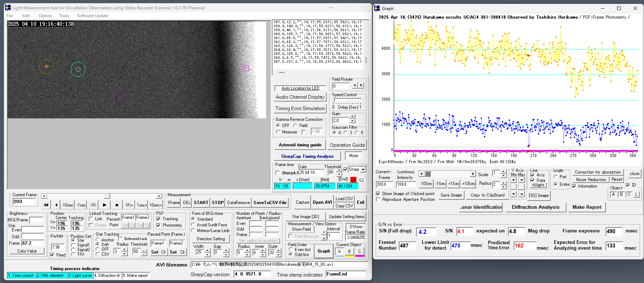Screen dimensions: 644x283
Task: Rotate field using the right arrow
Action: tap(361, 86)
